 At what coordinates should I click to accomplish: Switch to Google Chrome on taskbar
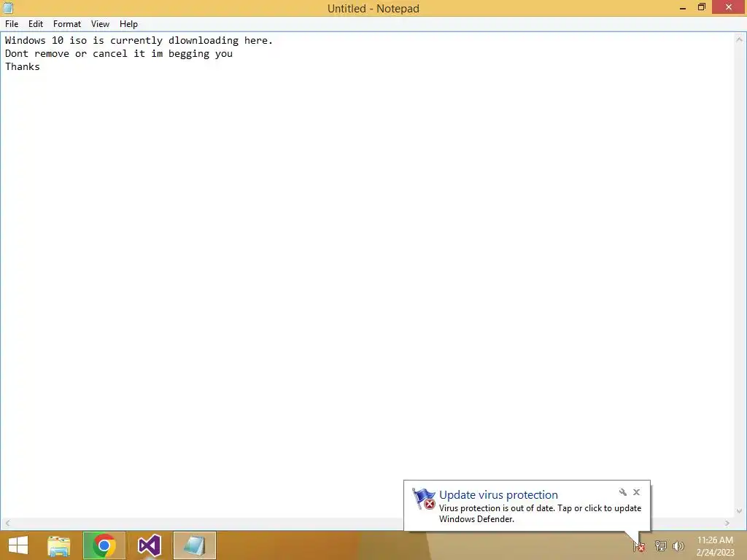point(104,545)
